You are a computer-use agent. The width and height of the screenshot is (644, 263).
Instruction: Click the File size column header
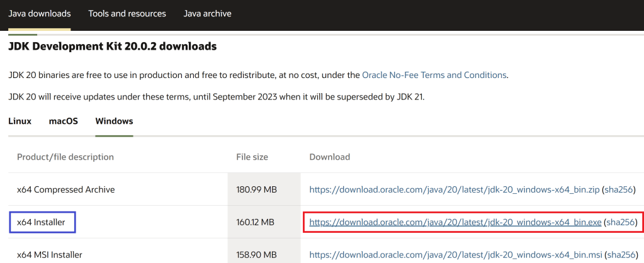252,157
